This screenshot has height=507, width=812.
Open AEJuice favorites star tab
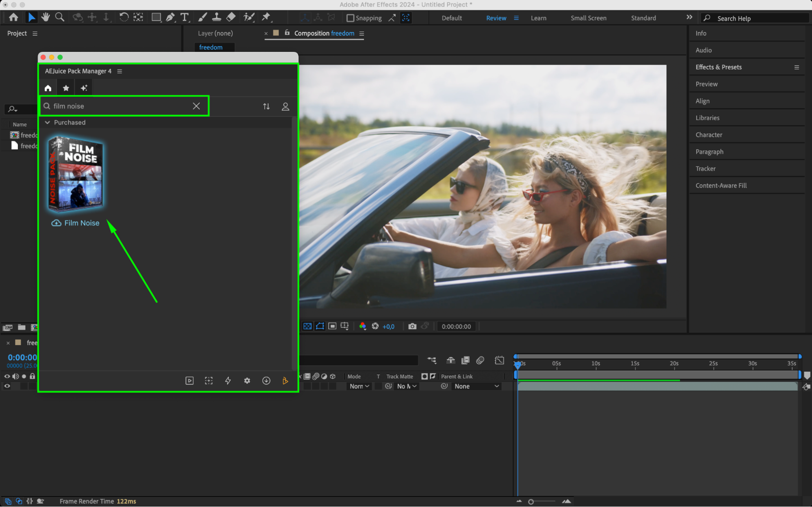[x=66, y=88]
